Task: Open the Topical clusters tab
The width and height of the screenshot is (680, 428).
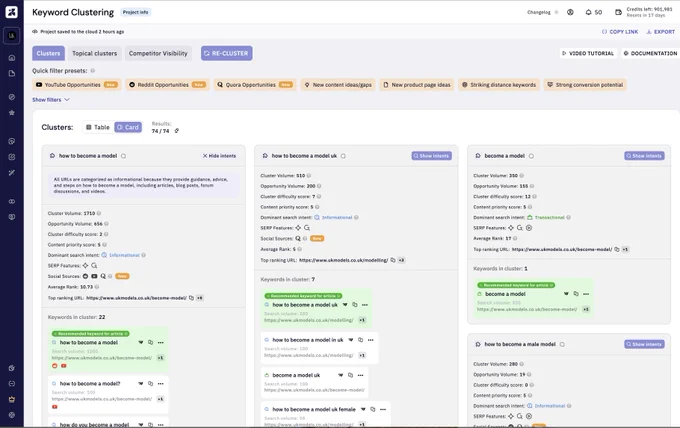Action: click(95, 53)
